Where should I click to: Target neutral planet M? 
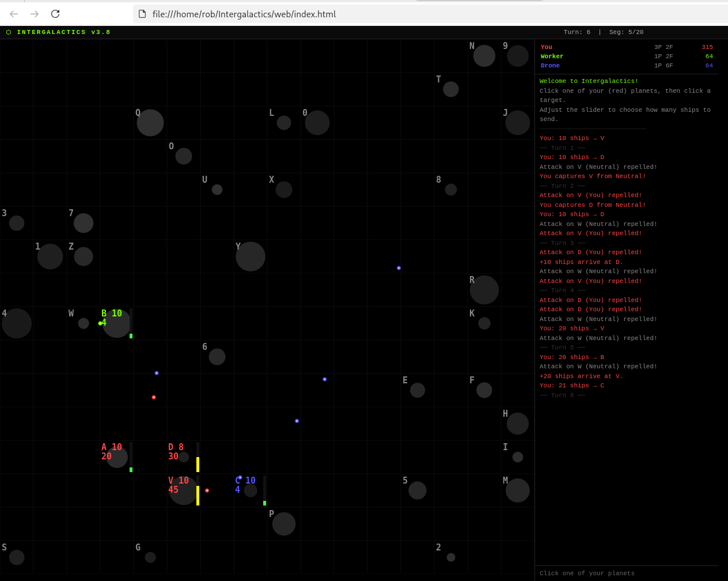(518, 491)
